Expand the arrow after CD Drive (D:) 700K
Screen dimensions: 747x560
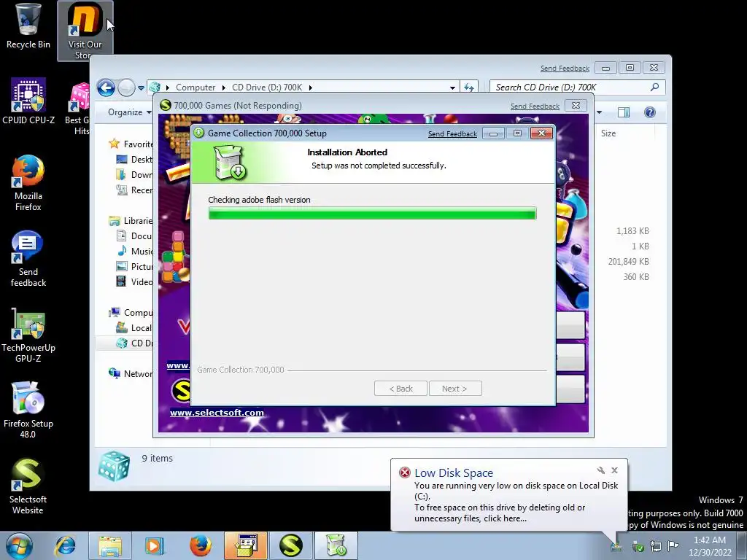click(310, 87)
